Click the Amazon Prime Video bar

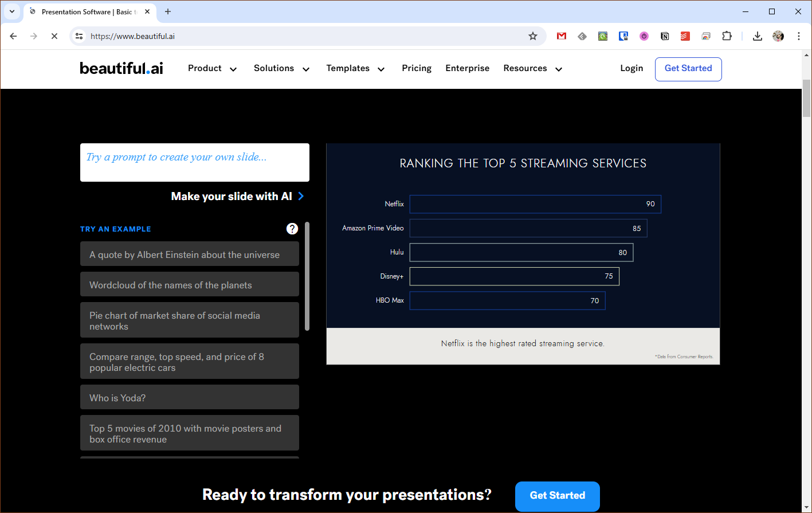[x=528, y=228]
